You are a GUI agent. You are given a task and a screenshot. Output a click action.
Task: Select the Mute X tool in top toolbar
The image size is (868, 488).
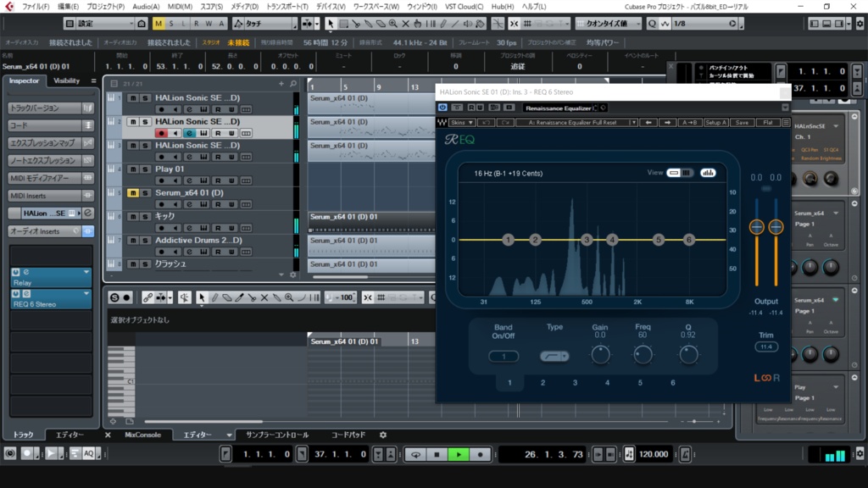[x=405, y=24]
